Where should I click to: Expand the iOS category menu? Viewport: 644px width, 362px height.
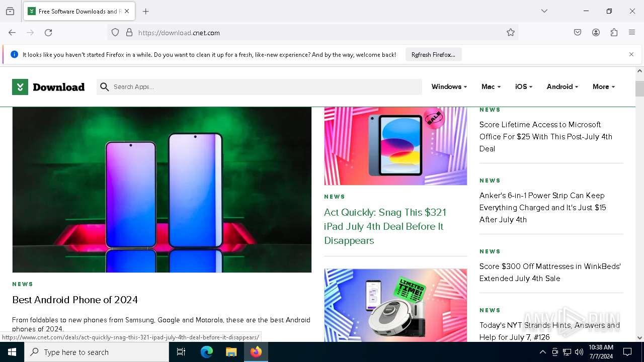tap(523, 86)
